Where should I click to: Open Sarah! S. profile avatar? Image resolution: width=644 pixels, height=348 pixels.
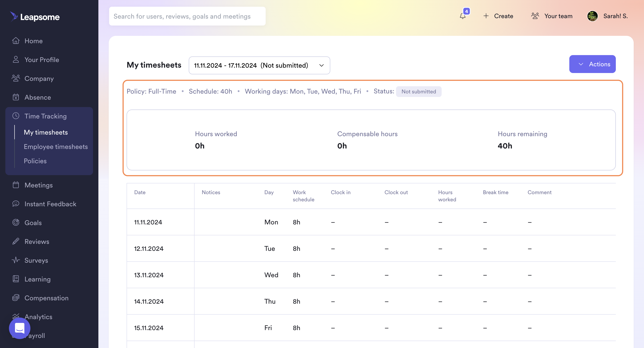(x=592, y=16)
